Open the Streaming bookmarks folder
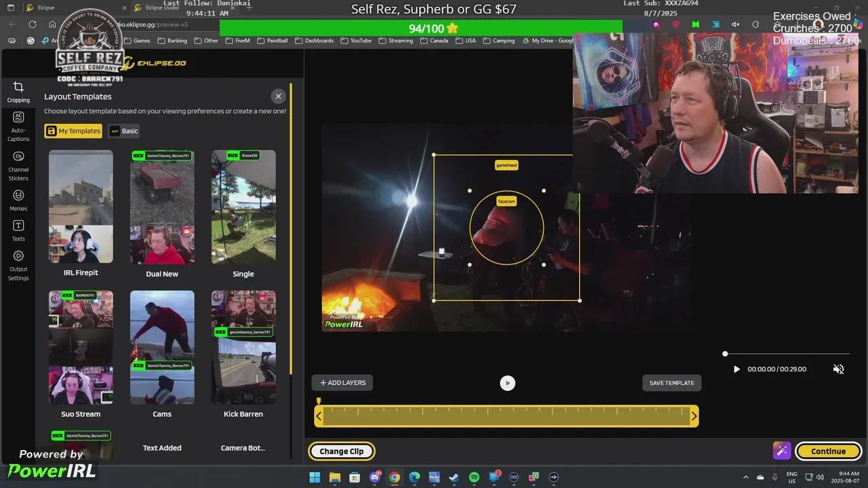This screenshot has width=868, height=488. pyautogui.click(x=395, y=41)
